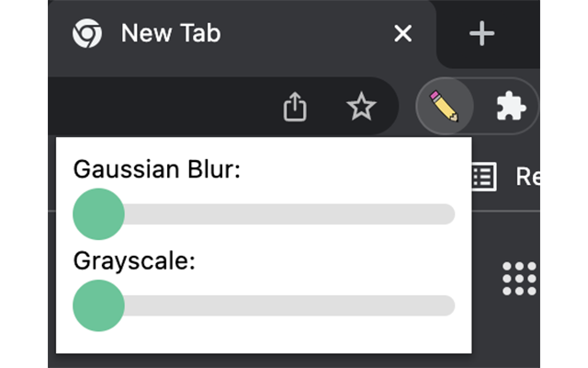The height and width of the screenshot is (368, 588).
Task: Open the Reading list icon
Action: 483,177
